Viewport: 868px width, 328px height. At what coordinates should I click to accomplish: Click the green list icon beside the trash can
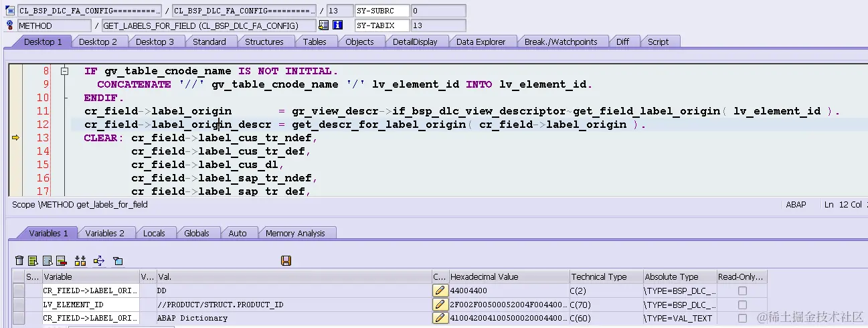(33, 260)
